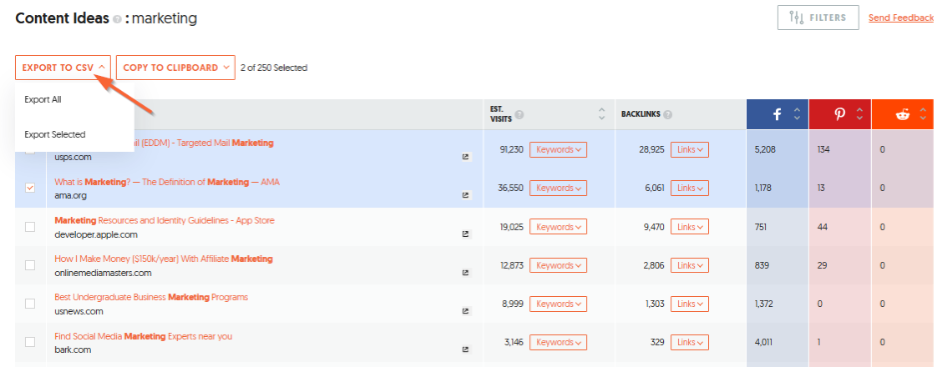This screenshot has width=936, height=367.
Task: Open 'Find Social Media Marketing Experts' link
Action: pyautogui.click(x=143, y=337)
